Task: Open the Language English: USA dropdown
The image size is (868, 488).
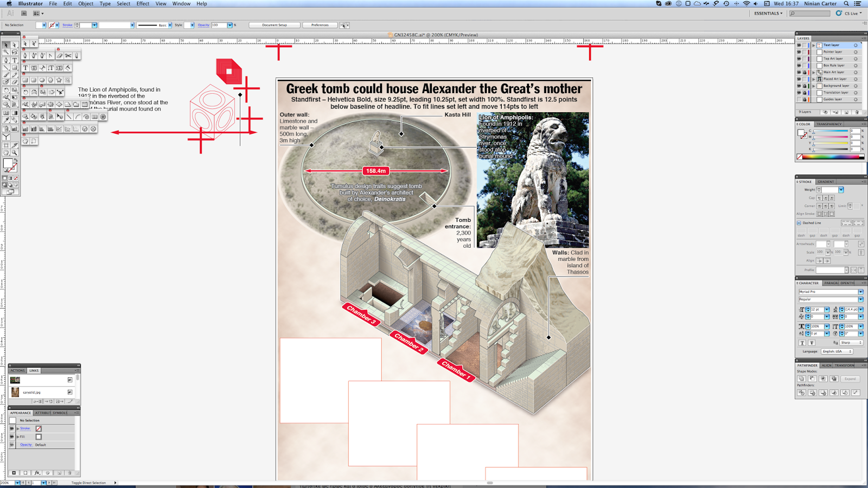Action: click(x=837, y=351)
